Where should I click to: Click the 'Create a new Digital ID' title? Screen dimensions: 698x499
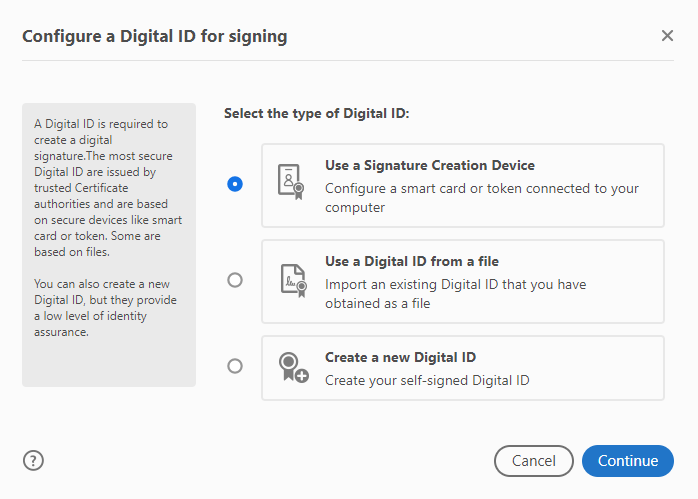point(400,357)
